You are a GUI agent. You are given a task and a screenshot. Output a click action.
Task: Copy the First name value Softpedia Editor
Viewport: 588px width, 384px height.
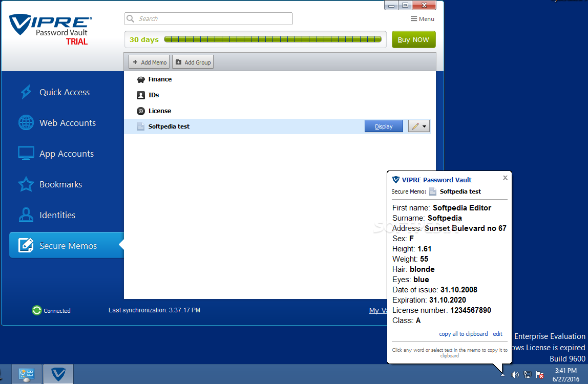(x=462, y=208)
